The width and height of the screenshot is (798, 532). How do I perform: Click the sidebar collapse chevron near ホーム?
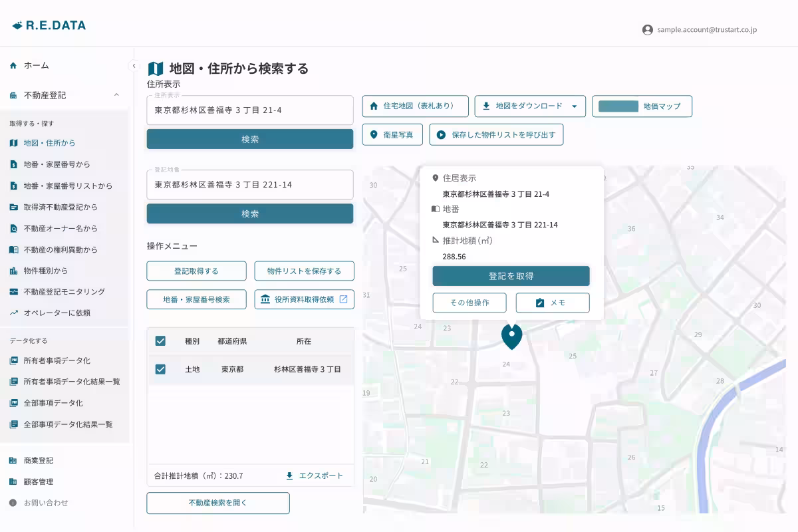[x=134, y=65]
